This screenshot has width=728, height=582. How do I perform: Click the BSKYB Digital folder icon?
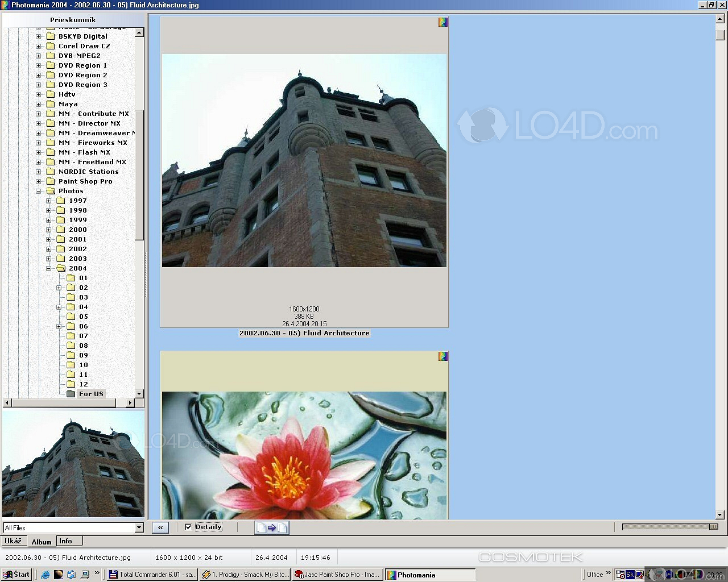(x=50, y=36)
